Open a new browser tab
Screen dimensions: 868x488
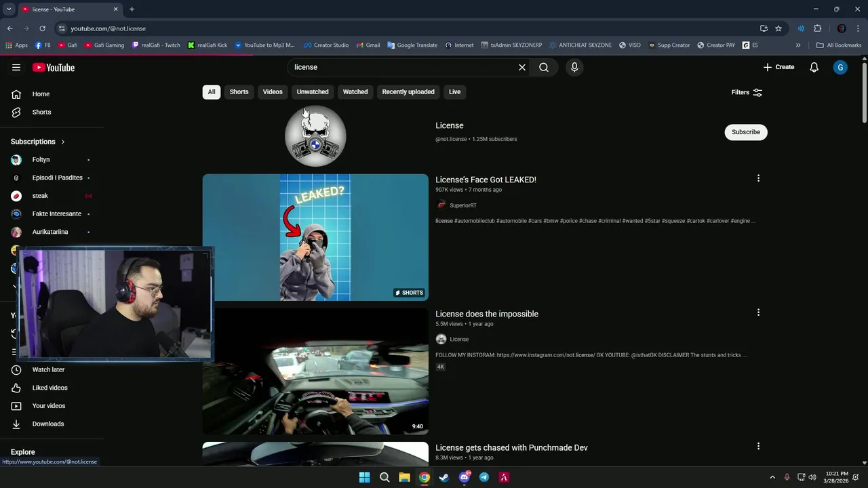[132, 9]
